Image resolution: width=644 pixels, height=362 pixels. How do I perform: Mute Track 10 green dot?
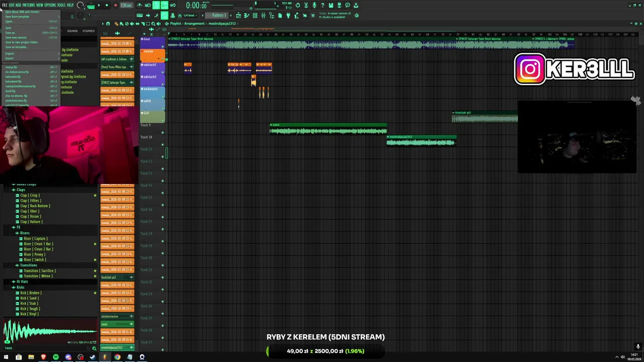click(x=163, y=144)
